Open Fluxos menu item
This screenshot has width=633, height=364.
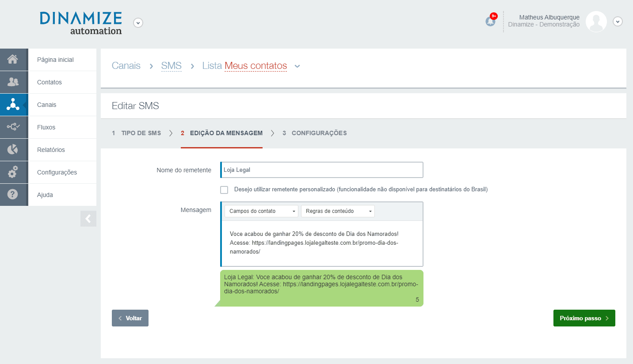tap(46, 127)
